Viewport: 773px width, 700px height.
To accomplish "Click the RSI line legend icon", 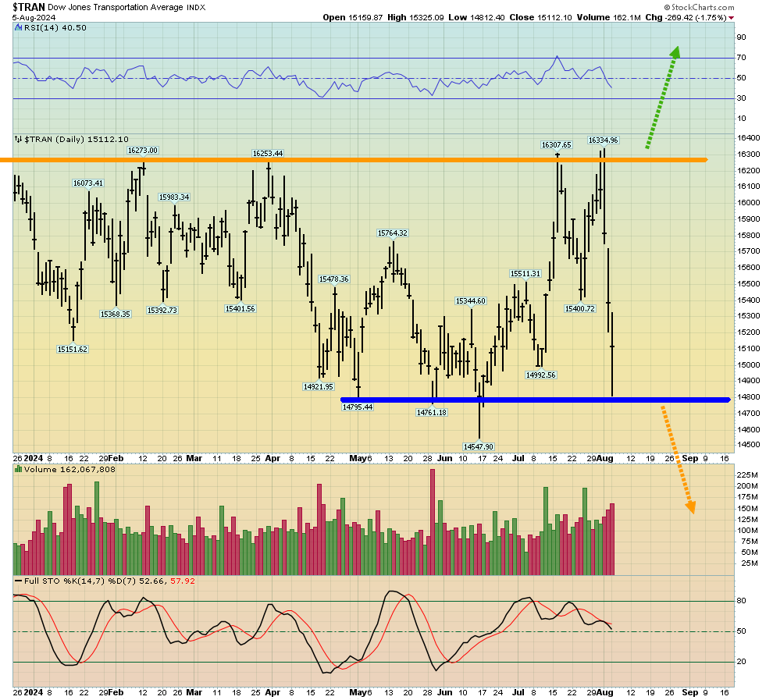I will pos(17,27).
